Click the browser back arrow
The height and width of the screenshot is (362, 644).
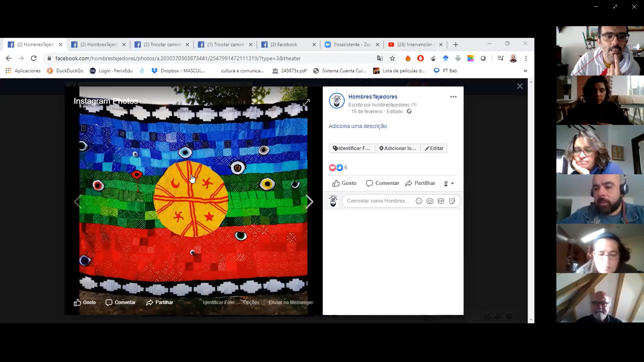click(x=8, y=58)
